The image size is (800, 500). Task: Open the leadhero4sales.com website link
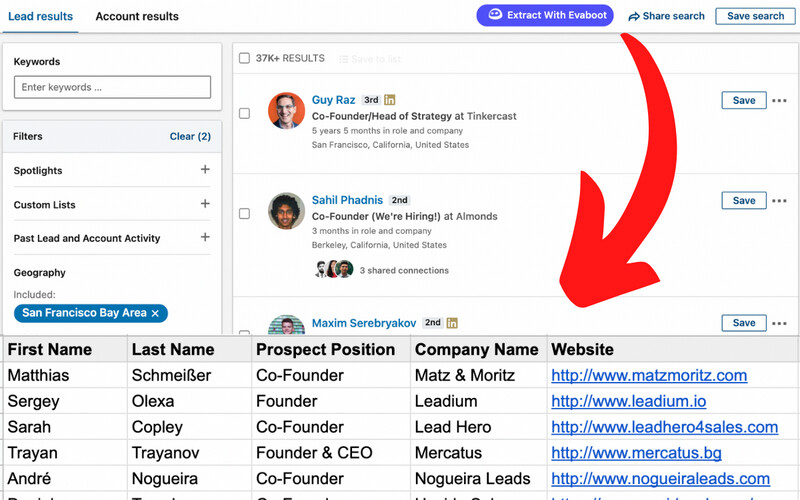pyautogui.click(x=664, y=427)
